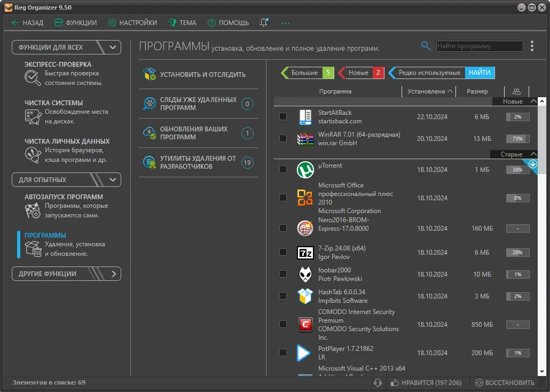The image size is (550, 392).
Task: Open the 'Настройки' menu
Action: 132,22
